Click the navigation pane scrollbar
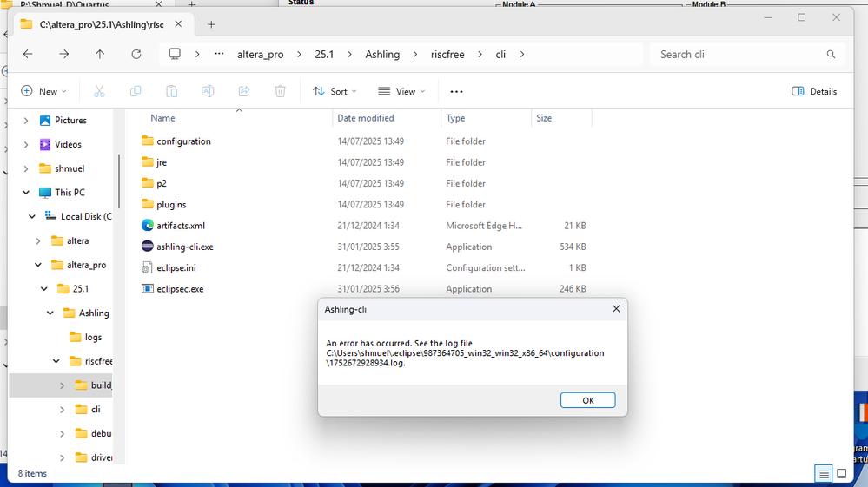868x487 pixels. point(119,182)
